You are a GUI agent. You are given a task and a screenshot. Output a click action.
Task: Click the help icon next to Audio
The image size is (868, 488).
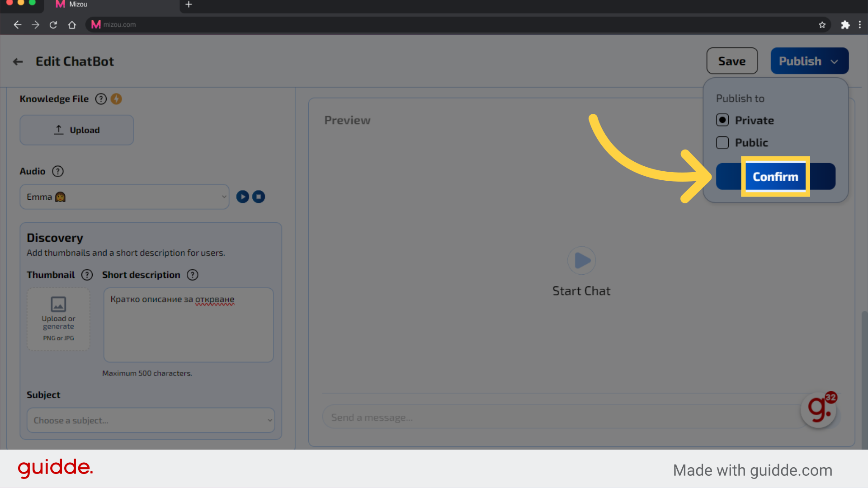coord(58,171)
